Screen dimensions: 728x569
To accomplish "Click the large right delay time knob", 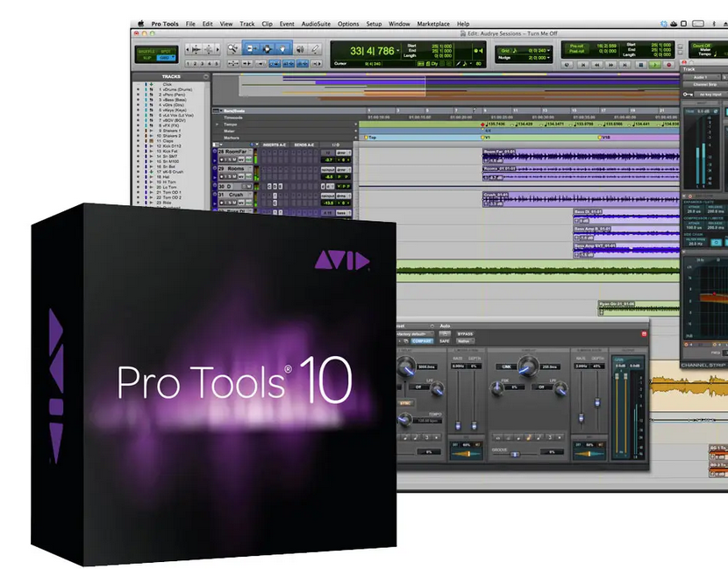I will point(528,366).
